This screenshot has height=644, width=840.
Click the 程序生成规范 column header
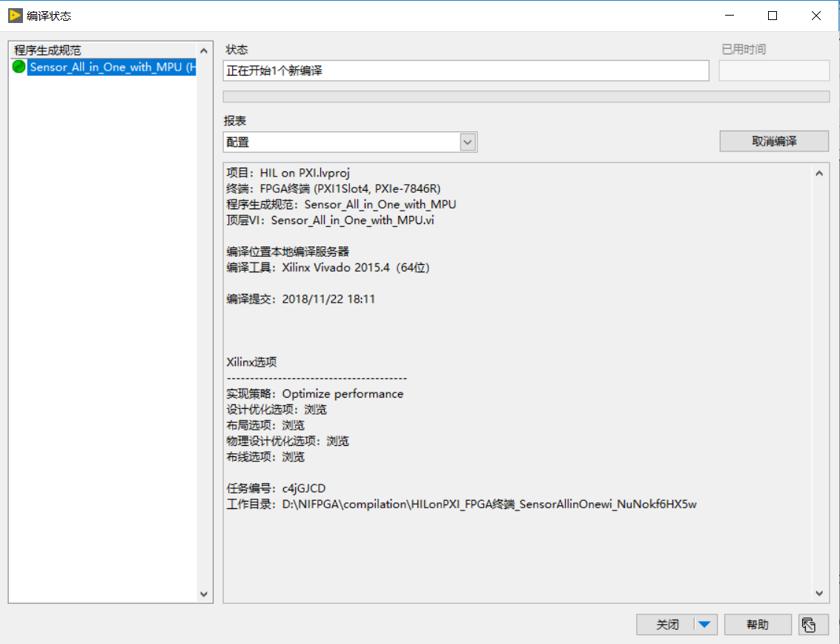tap(103, 50)
